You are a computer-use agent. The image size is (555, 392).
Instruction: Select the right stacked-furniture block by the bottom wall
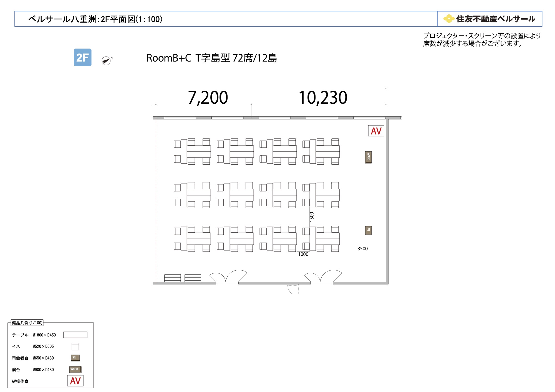click(x=193, y=278)
